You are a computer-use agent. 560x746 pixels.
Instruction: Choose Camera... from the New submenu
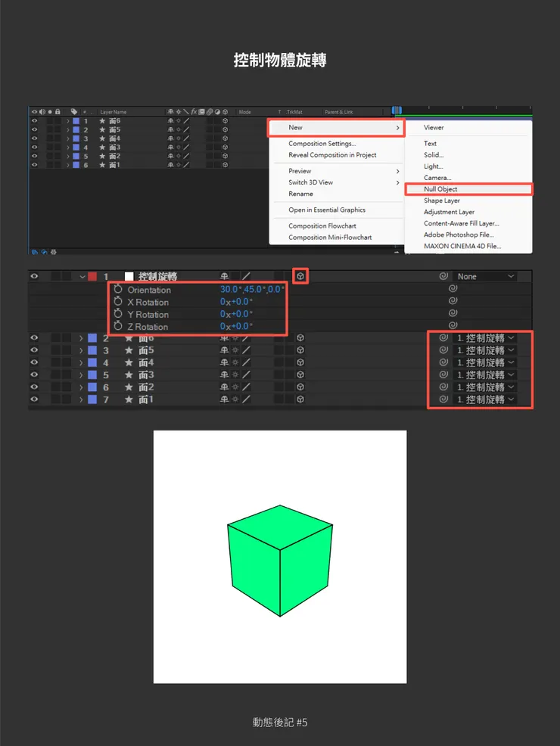pyautogui.click(x=437, y=178)
